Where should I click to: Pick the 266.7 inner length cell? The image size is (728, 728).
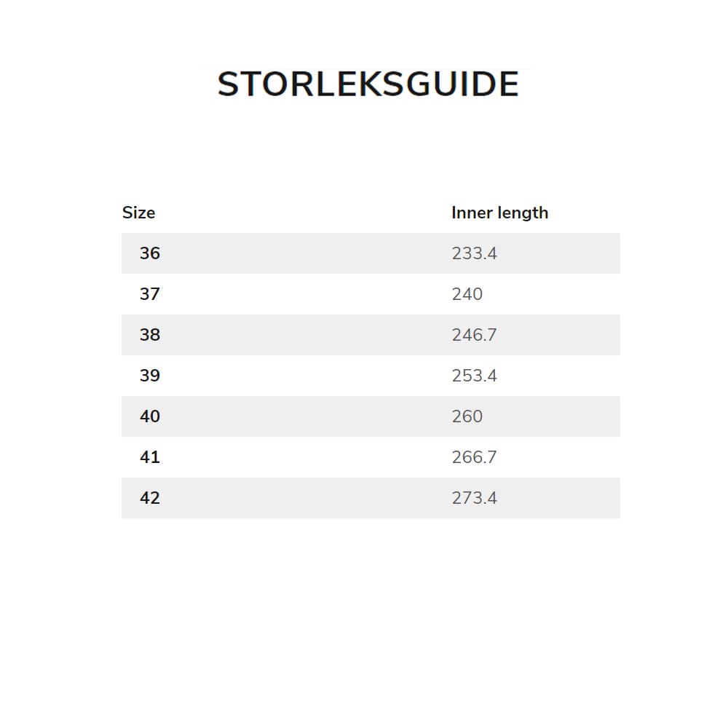[474, 457]
